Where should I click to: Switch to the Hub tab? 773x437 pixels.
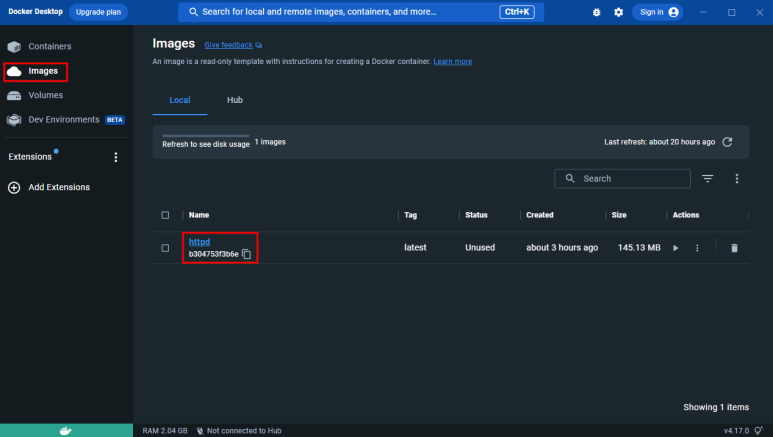[235, 100]
